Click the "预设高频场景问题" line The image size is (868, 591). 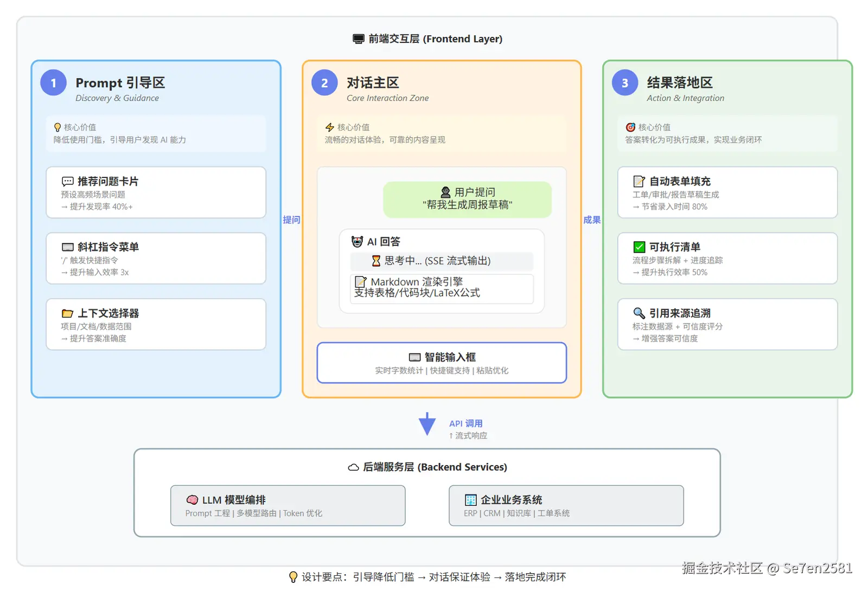tap(93, 195)
